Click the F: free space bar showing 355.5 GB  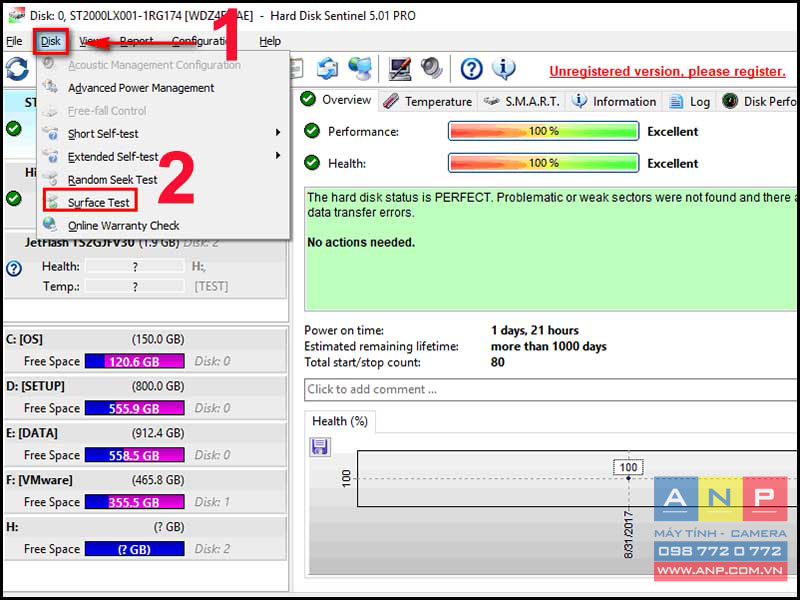[x=135, y=502]
